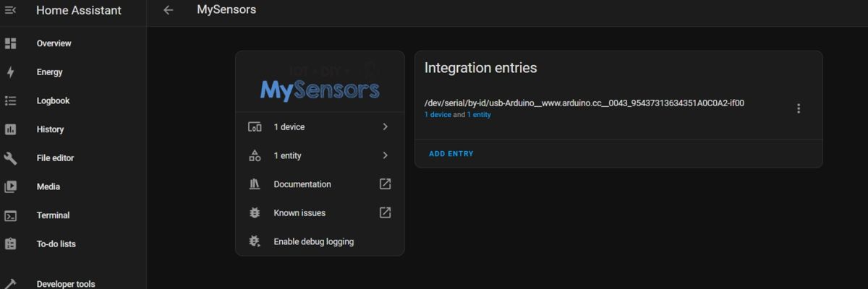Follow the blue '1 device' link
This screenshot has height=289, width=868.
(438, 115)
